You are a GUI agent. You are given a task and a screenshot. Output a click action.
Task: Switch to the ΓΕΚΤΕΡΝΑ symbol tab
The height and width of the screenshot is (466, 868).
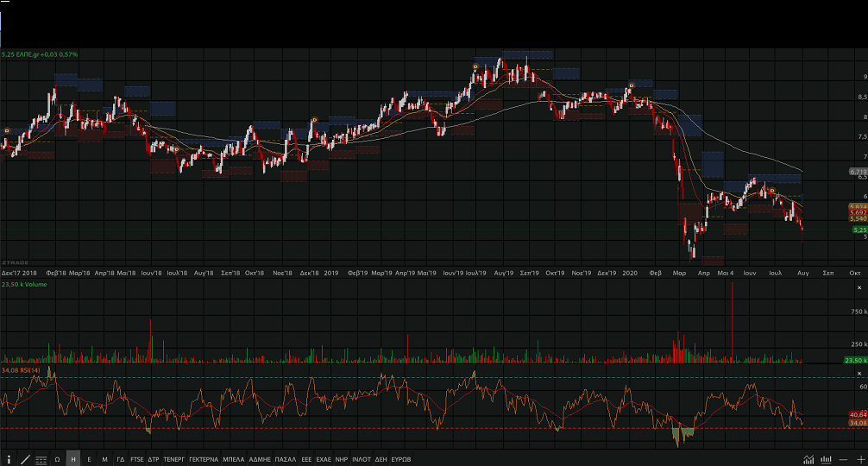coord(204,459)
